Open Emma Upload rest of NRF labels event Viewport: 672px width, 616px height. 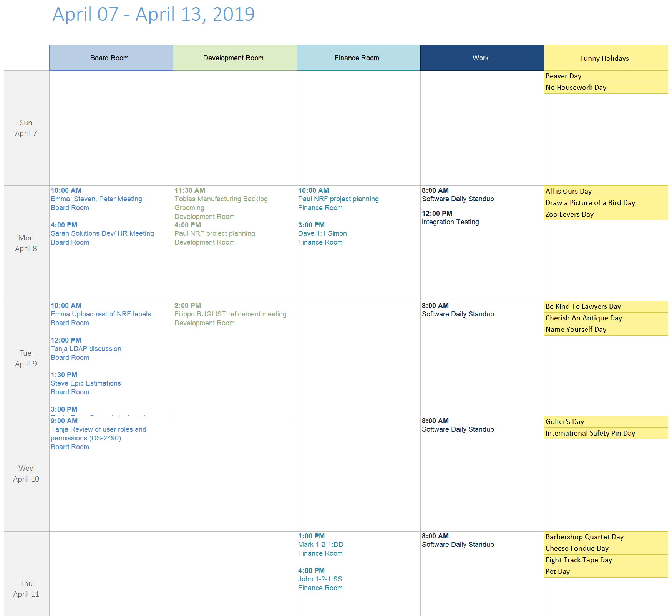point(101,314)
